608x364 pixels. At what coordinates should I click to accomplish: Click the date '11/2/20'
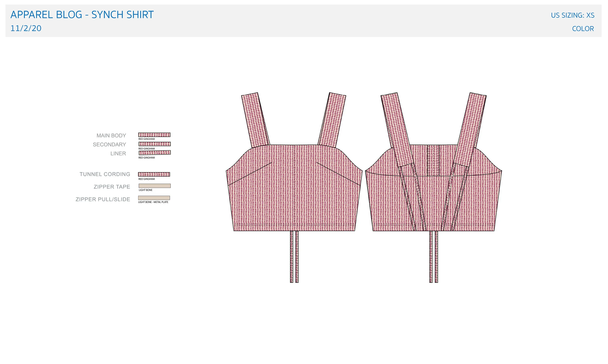(x=26, y=28)
